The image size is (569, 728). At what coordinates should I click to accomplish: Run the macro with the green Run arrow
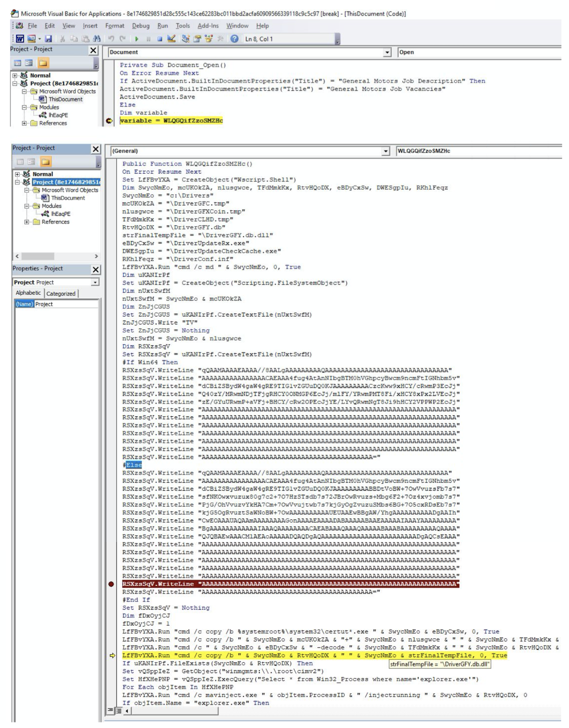point(137,38)
